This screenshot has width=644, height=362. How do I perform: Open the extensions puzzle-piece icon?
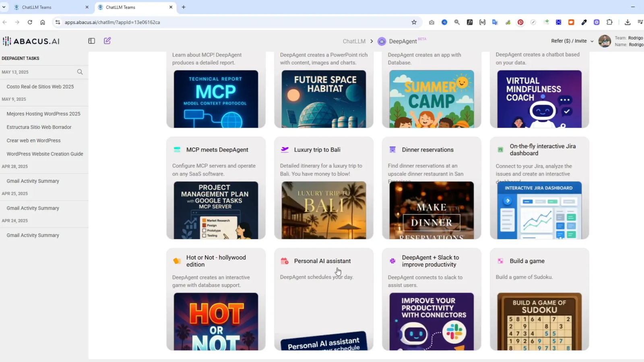(610, 22)
